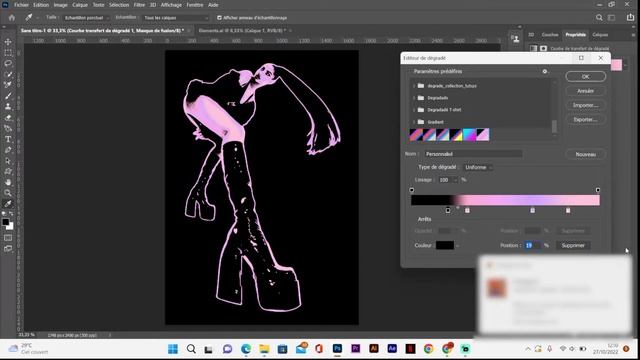Select the Path Selection arrow tool
Viewport: 640px width, 360px height.
pos(8,161)
